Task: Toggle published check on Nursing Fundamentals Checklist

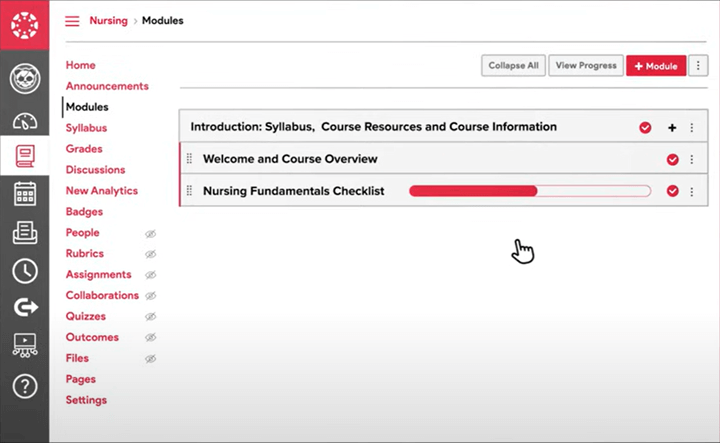Action: [x=673, y=191]
